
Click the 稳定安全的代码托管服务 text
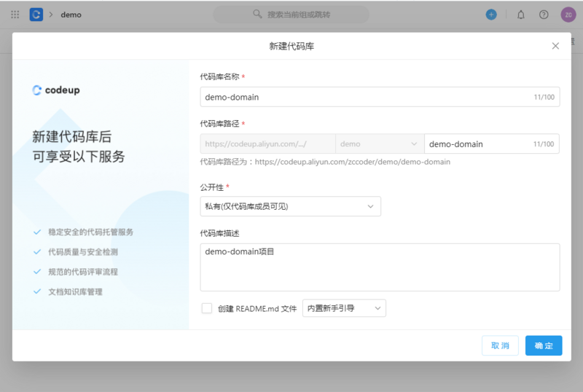90,232
